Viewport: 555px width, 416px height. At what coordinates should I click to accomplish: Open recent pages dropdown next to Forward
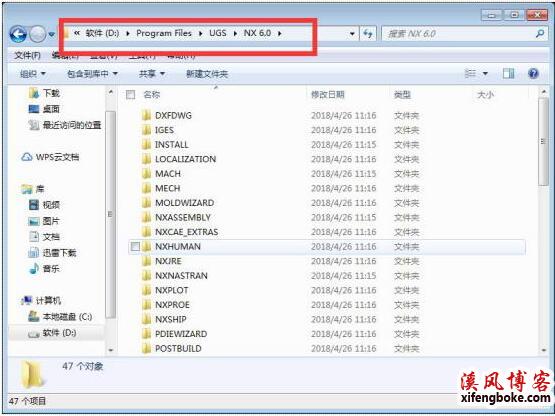point(52,34)
